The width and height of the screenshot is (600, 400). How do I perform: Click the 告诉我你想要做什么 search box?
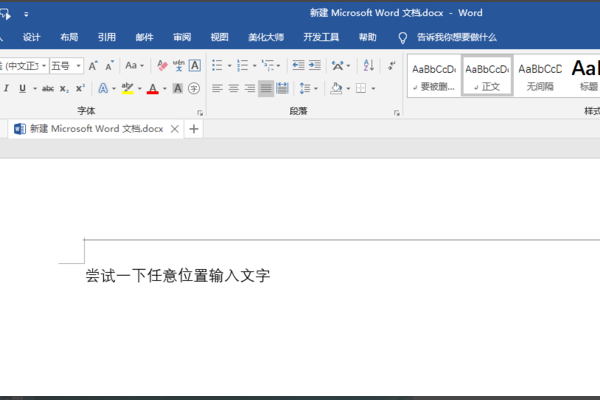coord(456,37)
